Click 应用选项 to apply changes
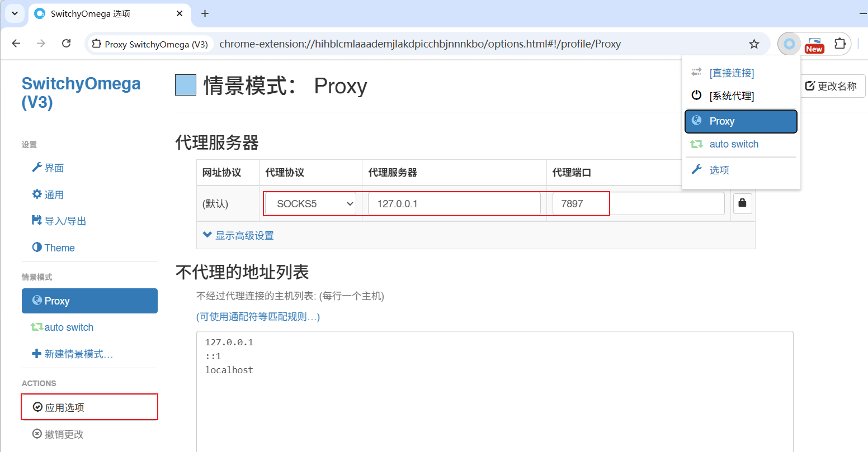 point(89,407)
